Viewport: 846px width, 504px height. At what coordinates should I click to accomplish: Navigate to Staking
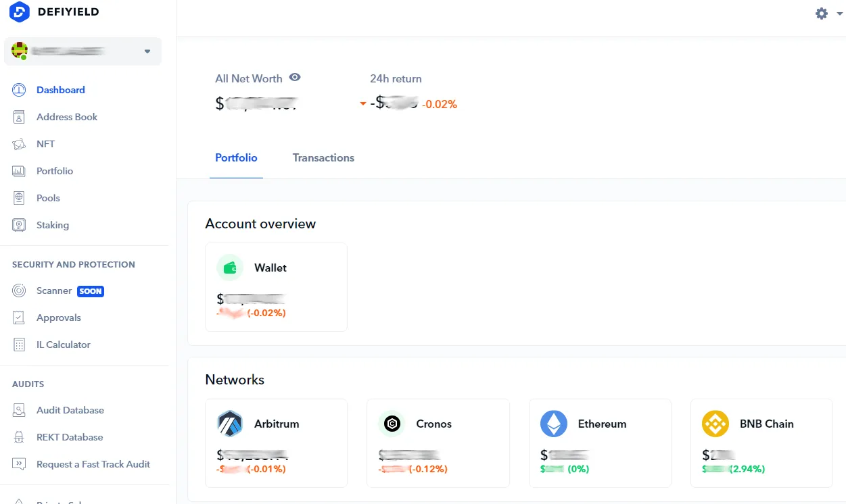click(53, 225)
